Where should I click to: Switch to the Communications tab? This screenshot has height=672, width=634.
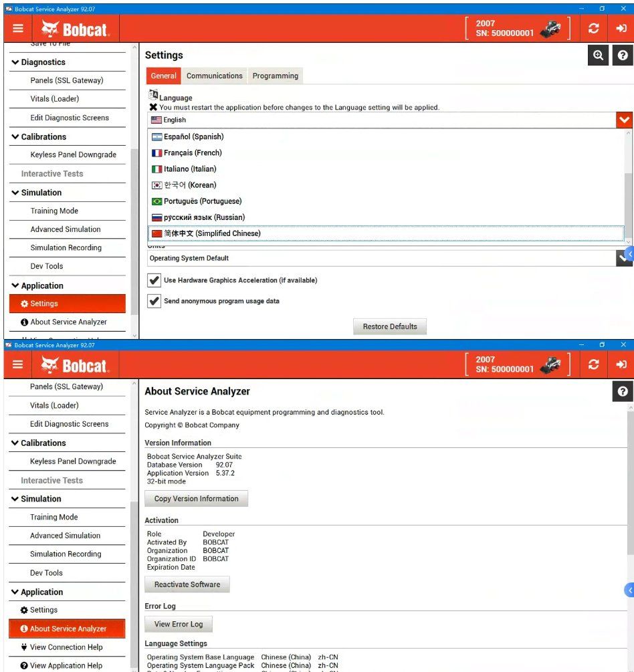[x=214, y=76]
